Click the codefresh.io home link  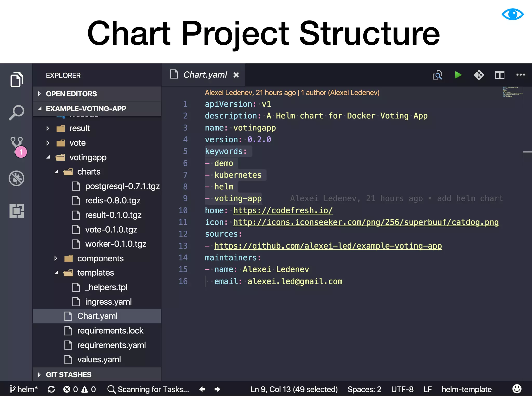(x=283, y=210)
